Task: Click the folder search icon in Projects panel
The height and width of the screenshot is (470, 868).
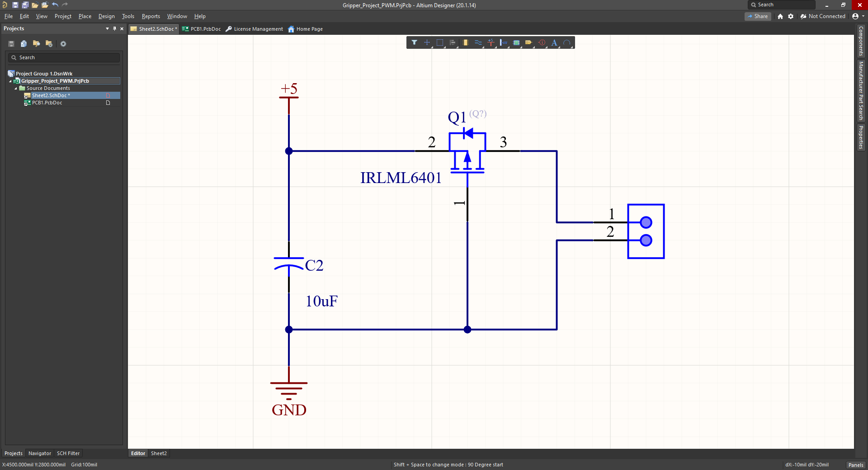Action: click(x=36, y=44)
